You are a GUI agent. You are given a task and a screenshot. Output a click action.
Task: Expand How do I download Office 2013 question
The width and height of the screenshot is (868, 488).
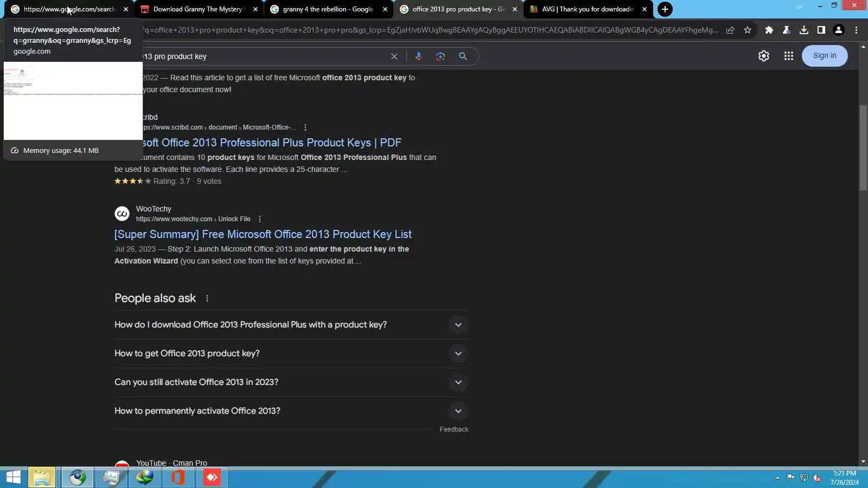(291, 325)
